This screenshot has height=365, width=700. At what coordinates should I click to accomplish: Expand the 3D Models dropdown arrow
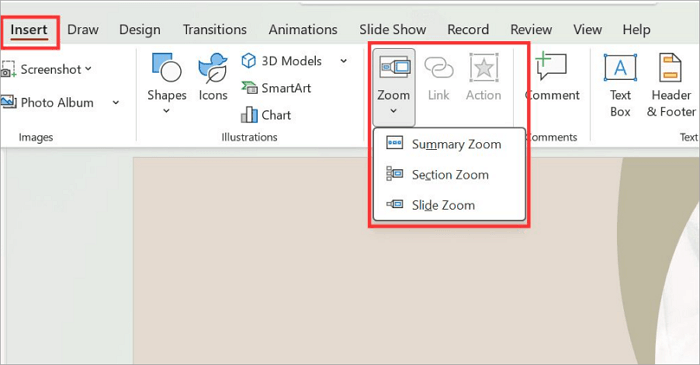(343, 61)
